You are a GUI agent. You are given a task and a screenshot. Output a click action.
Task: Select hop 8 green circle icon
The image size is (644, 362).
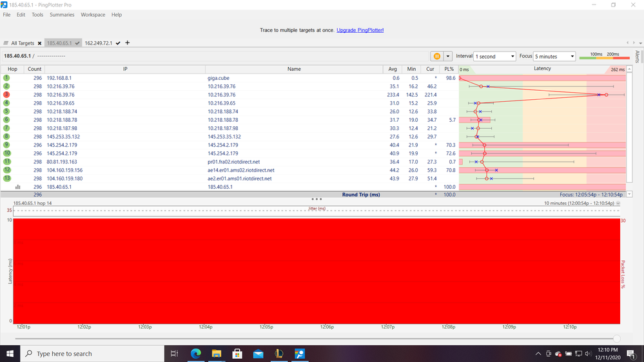[6, 137]
